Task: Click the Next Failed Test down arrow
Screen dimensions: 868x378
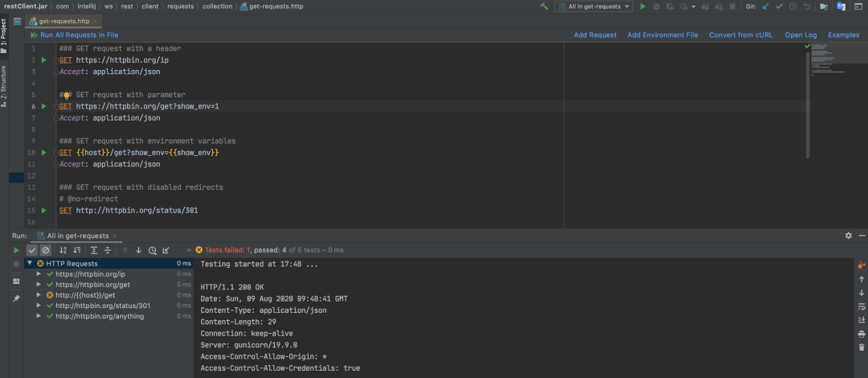Action: (138, 250)
